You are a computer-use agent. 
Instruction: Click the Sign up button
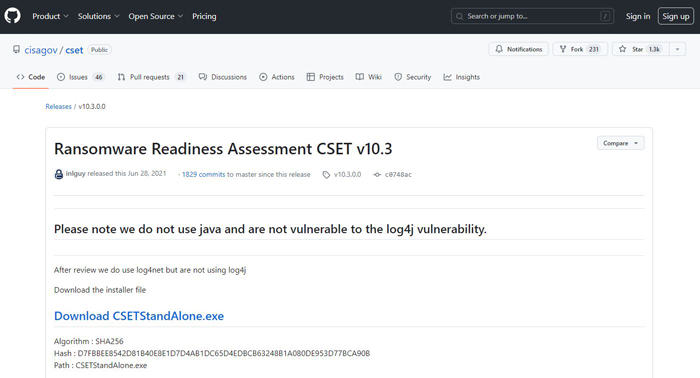[x=675, y=16]
